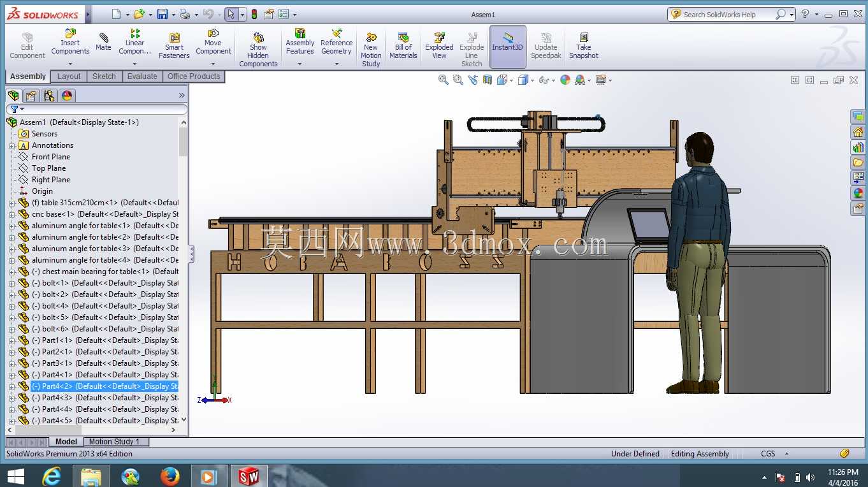This screenshot has width=868, height=487.
Task: Expand the cnc base<1> component
Action: click(x=11, y=214)
